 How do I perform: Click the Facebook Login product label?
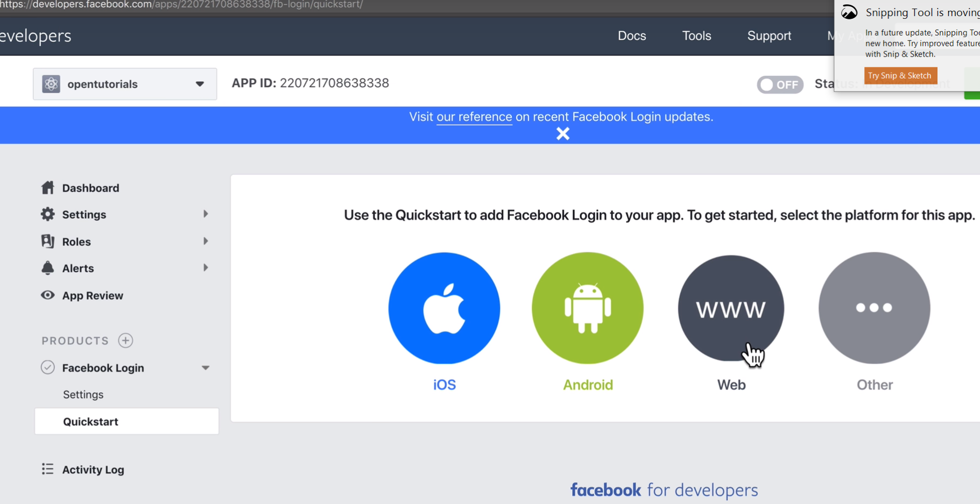click(x=103, y=368)
